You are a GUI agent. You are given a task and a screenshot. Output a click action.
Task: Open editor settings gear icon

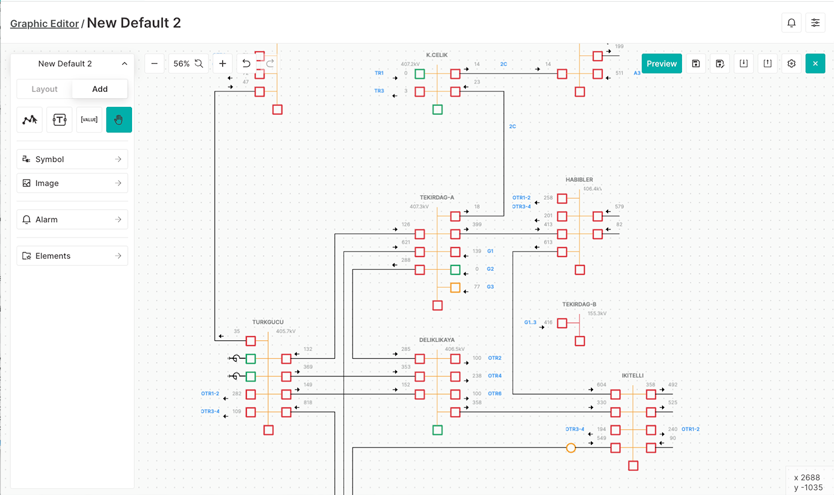(x=792, y=64)
